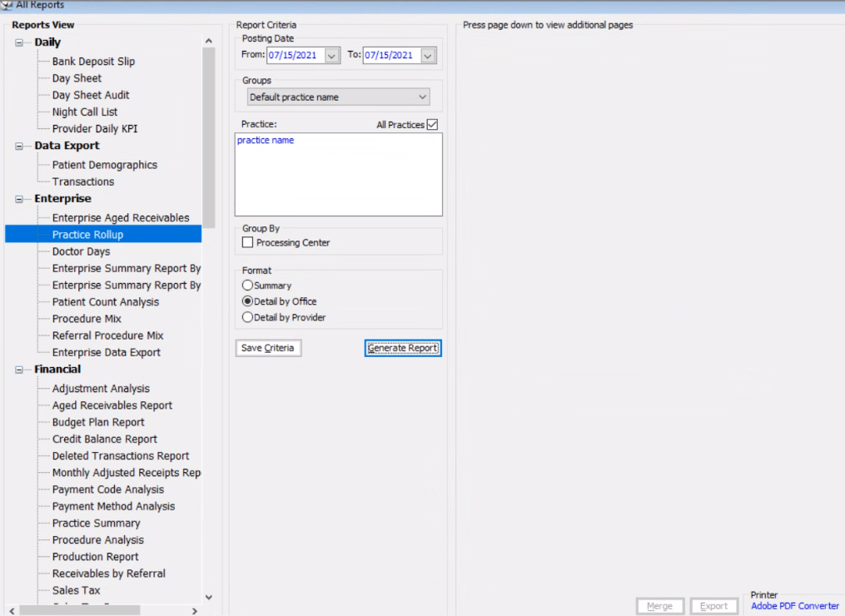Open Payment Method Analysis report

[113, 507]
